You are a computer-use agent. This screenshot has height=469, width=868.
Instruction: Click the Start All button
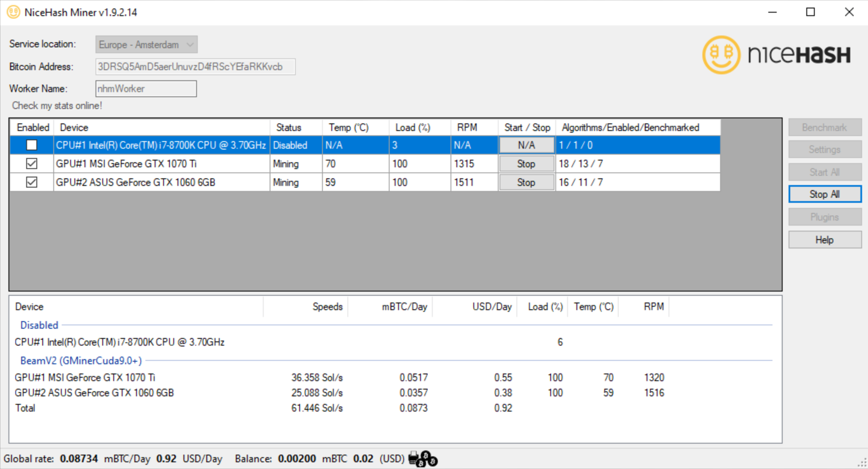click(x=824, y=172)
